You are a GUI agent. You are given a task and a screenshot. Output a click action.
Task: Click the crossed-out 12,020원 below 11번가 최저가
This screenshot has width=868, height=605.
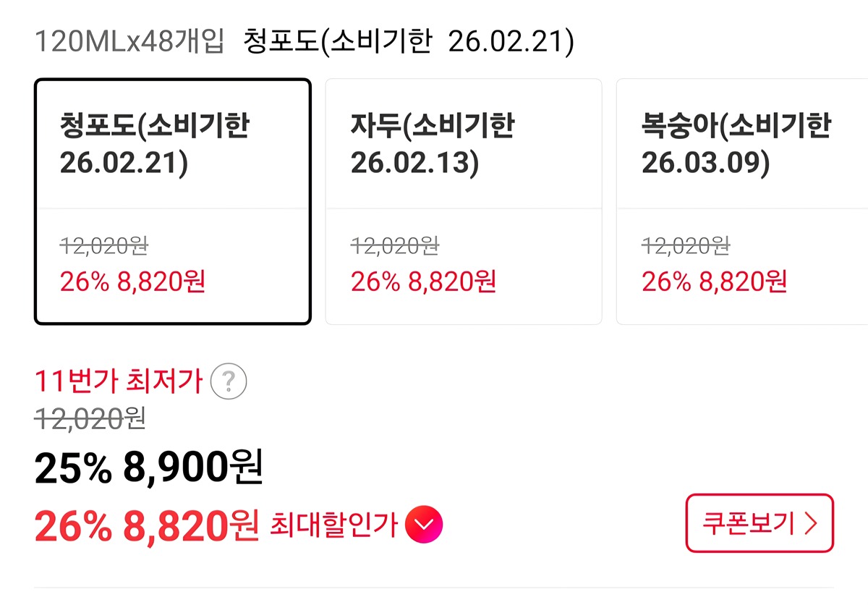click(90, 419)
